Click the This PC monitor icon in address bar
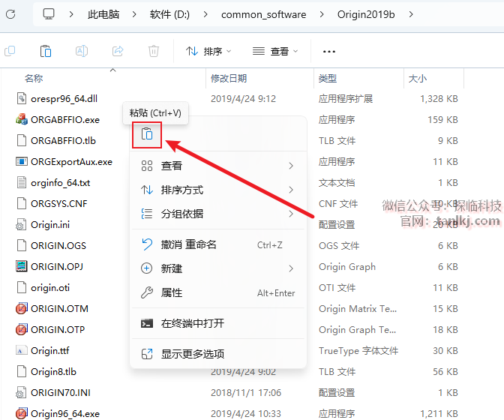Image resolution: width=504 pixels, height=420 pixels. (x=49, y=14)
